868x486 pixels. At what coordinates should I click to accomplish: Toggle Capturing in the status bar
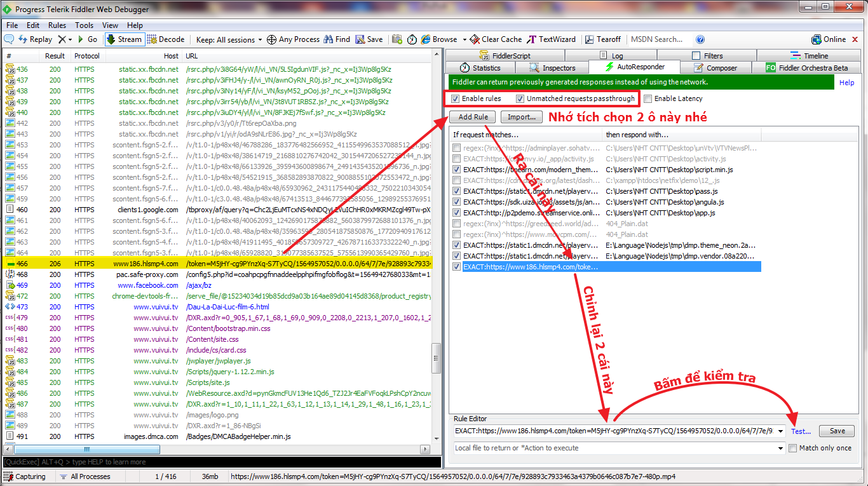click(25, 476)
